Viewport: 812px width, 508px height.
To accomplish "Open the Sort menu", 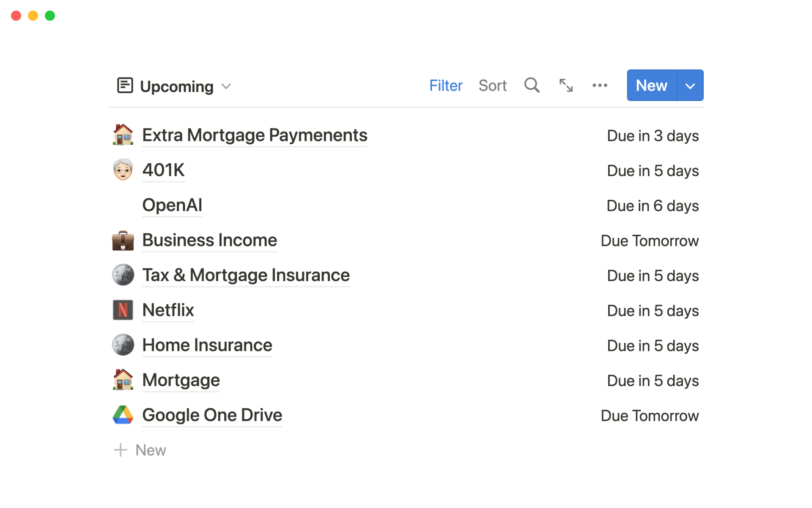I will 492,86.
